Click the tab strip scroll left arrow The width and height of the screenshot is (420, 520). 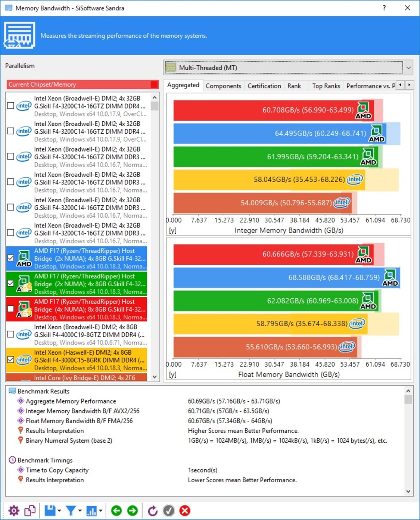click(400, 85)
